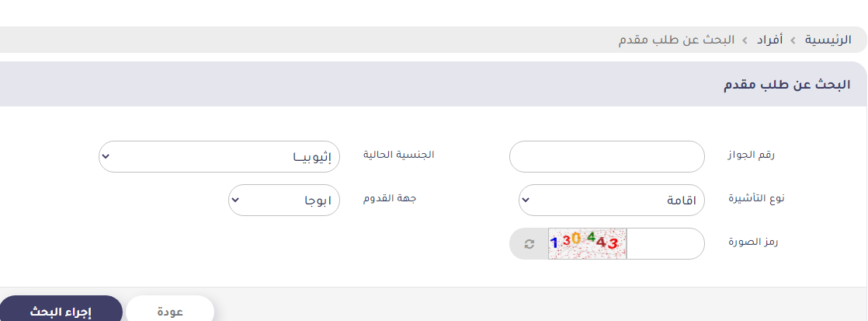Focus the رمز الصورة captcha text field
The width and height of the screenshot is (868, 321).
pos(665,243)
